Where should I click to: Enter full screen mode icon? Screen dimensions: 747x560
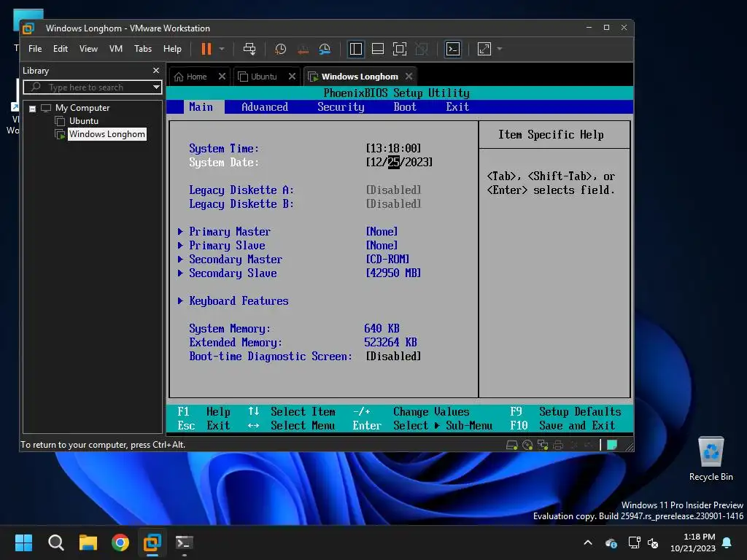400,49
